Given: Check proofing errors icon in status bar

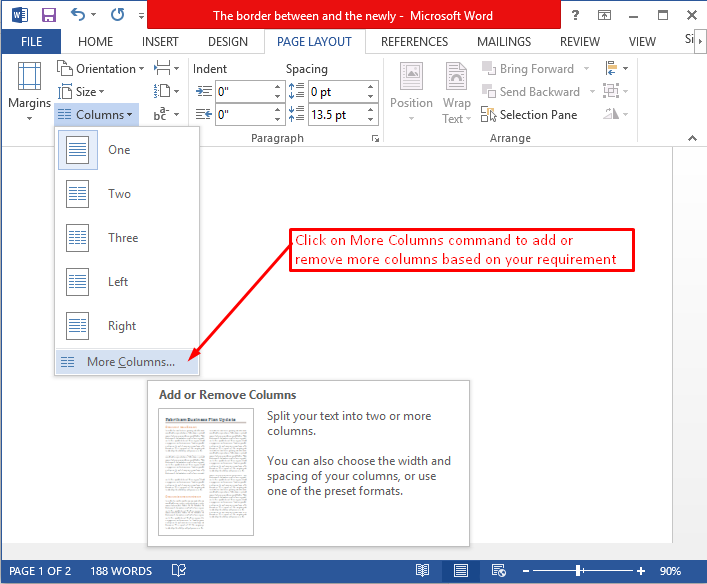Looking at the screenshot, I should click(x=179, y=571).
